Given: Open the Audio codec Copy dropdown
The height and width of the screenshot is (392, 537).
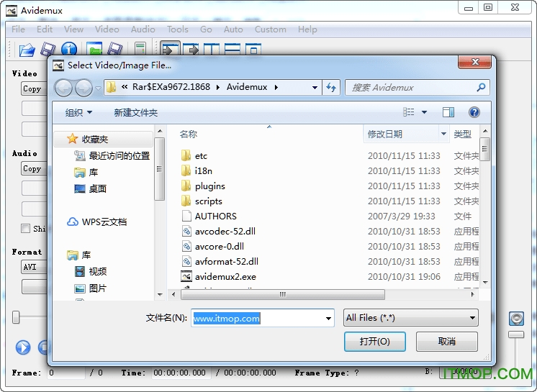Looking at the screenshot, I should [x=34, y=168].
